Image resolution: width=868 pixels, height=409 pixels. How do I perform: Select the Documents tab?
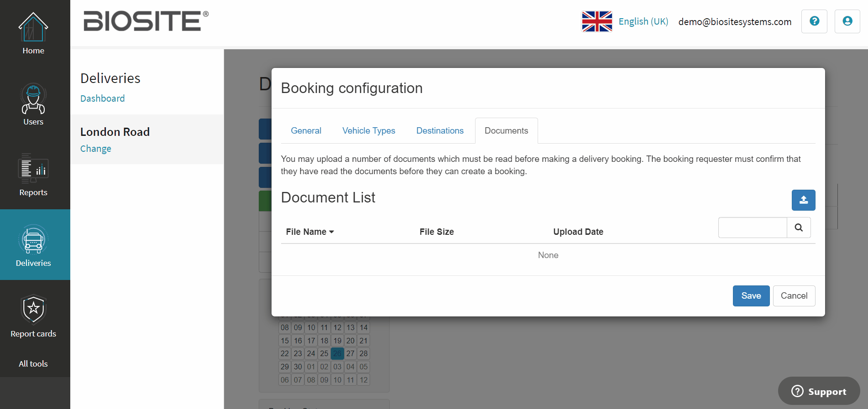coord(506,131)
